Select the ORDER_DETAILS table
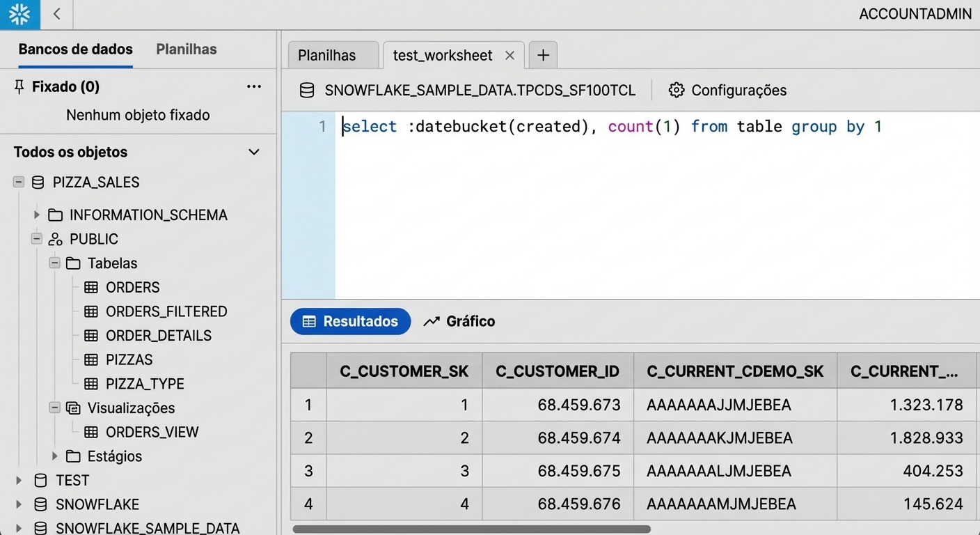Viewport: 980px width, 535px height. (159, 336)
